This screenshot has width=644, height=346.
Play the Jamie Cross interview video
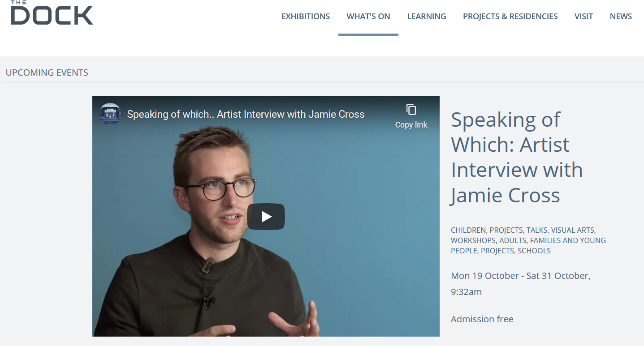(266, 217)
